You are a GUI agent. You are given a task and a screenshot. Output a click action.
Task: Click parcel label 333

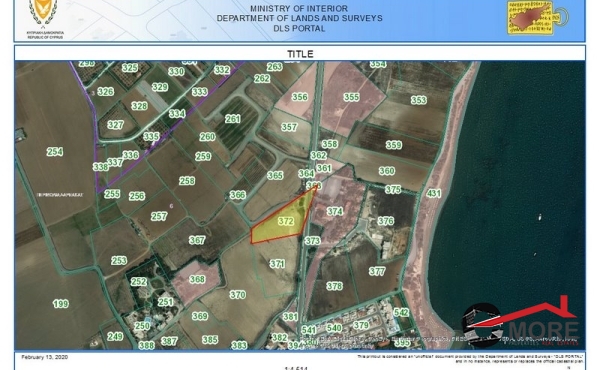[x=200, y=92]
